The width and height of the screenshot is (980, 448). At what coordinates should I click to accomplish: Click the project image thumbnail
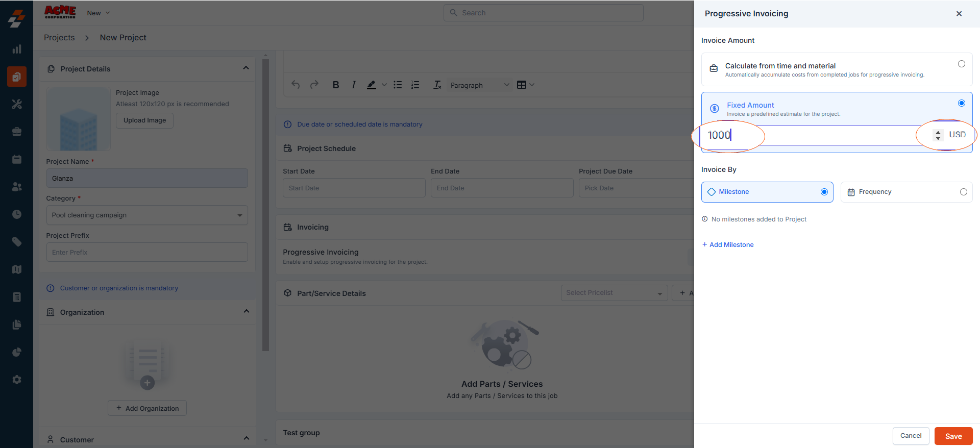(79, 119)
